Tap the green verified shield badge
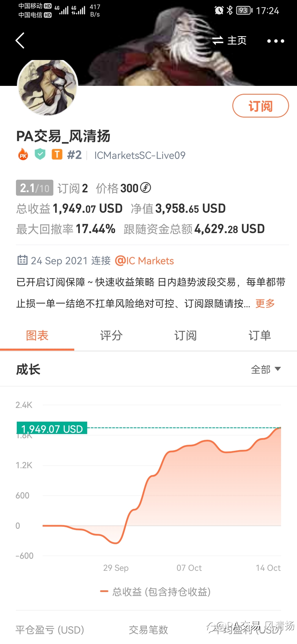Image resolution: width=297 pixels, height=644 pixels. click(40, 154)
